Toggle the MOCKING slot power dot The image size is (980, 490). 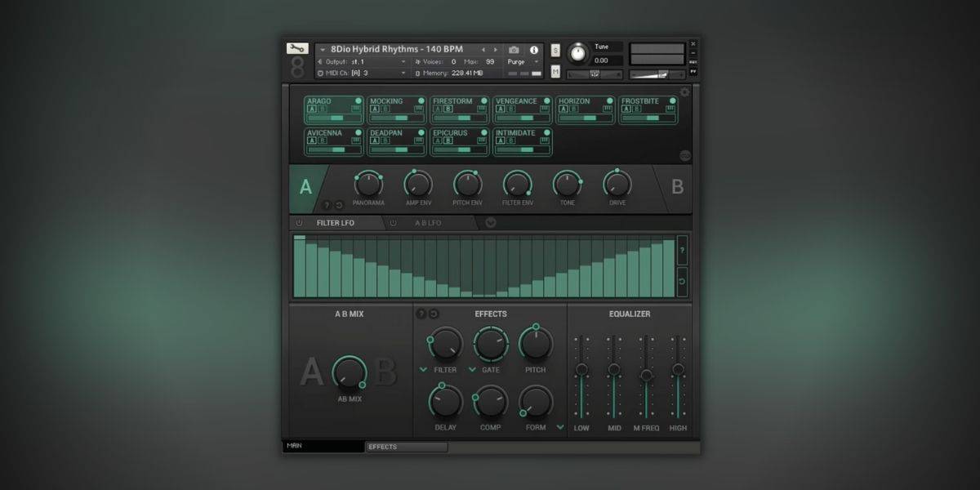pos(421,100)
